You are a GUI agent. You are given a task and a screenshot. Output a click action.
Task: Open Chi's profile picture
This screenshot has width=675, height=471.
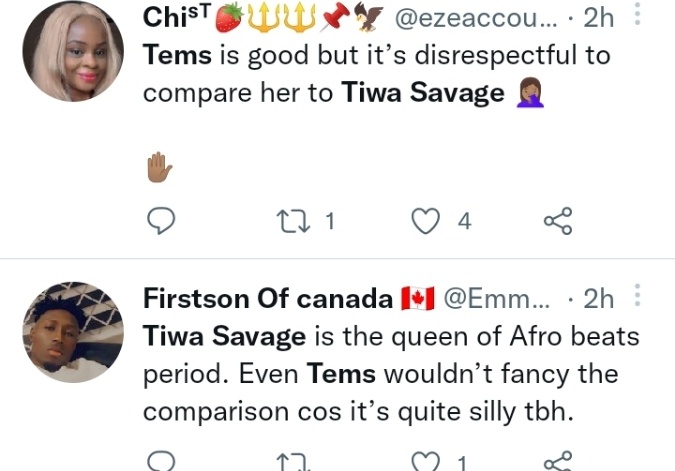point(73,51)
